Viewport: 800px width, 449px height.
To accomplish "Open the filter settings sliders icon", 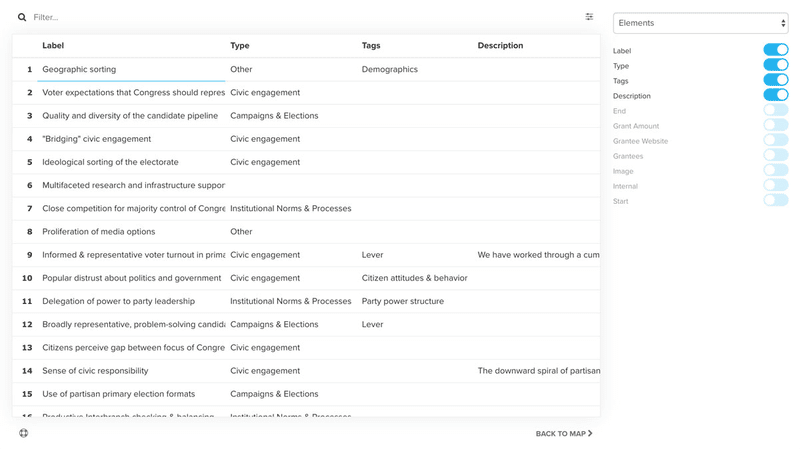I will (x=589, y=17).
